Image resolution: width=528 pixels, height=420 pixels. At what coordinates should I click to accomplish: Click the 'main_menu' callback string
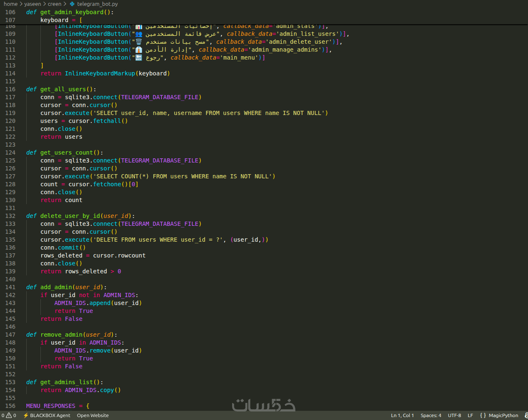239,57
